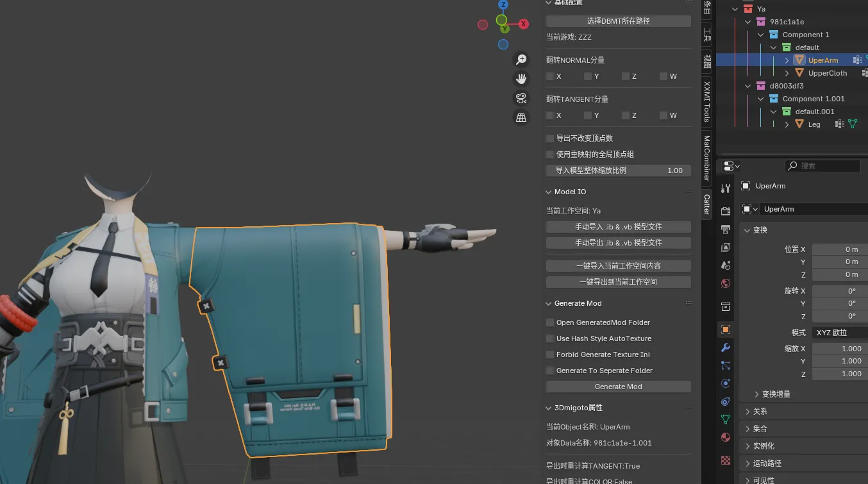Screen dimensions: 868x484
Task: Open the MatCombiner sidebar tab
Action: click(x=707, y=158)
